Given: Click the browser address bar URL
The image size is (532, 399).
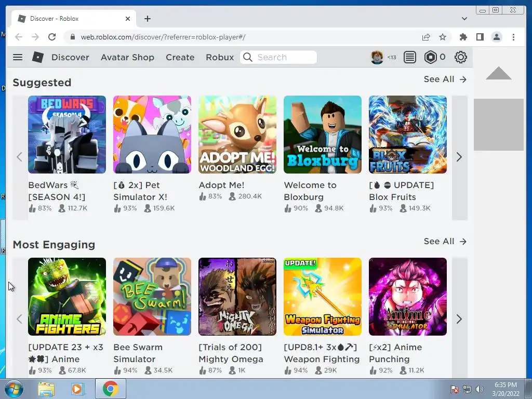Looking at the screenshot, I should [163, 37].
